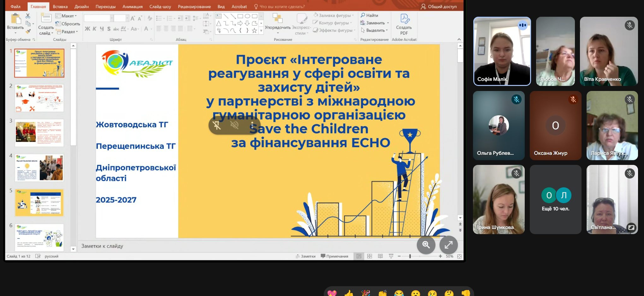The image size is (644, 296).
Task: Open Reading view from the status bar
Action: pos(380,256)
